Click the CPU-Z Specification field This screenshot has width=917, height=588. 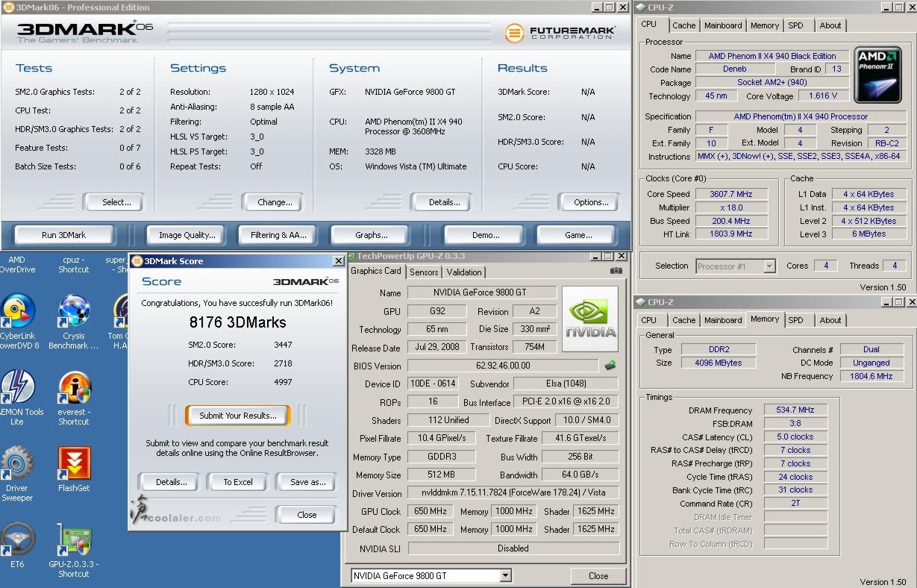pyautogui.click(x=801, y=116)
